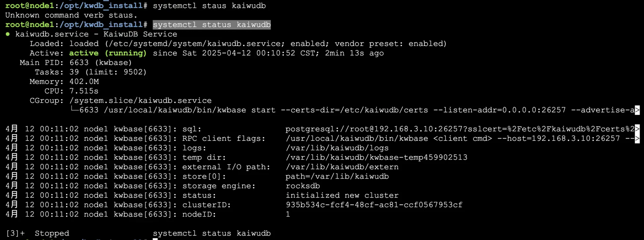Click the mistyped systemctl staus kaiwudb command
The image size is (644, 240).
point(209,6)
